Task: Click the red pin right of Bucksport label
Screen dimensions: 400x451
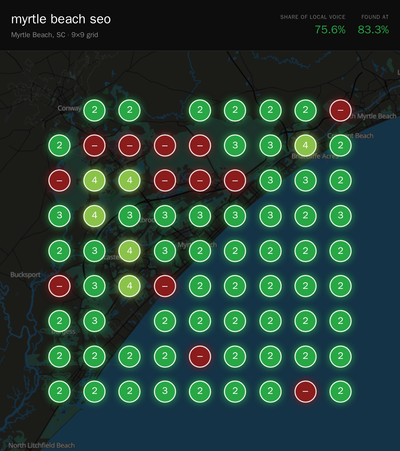Action: coord(59,286)
